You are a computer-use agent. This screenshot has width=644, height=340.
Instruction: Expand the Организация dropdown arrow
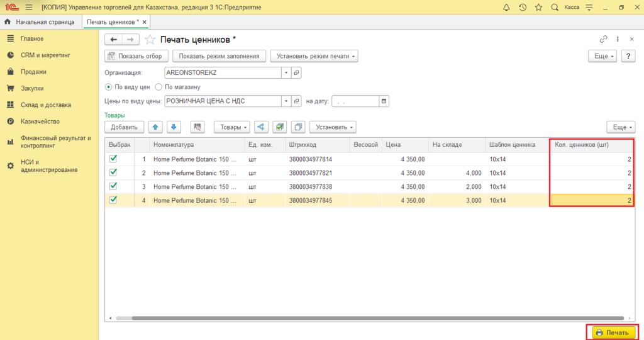(x=286, y=73)
